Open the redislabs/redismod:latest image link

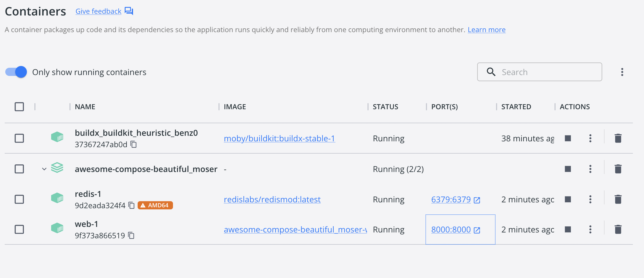(272, 199)
